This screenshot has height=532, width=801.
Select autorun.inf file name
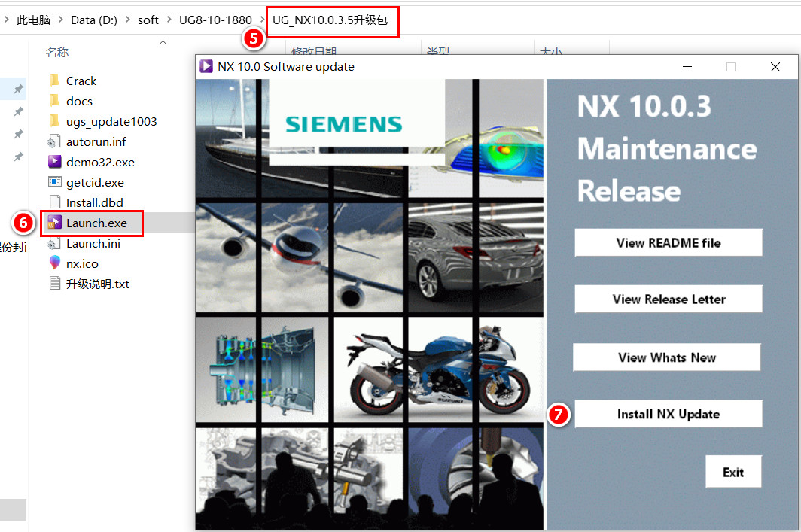[96, 141]
